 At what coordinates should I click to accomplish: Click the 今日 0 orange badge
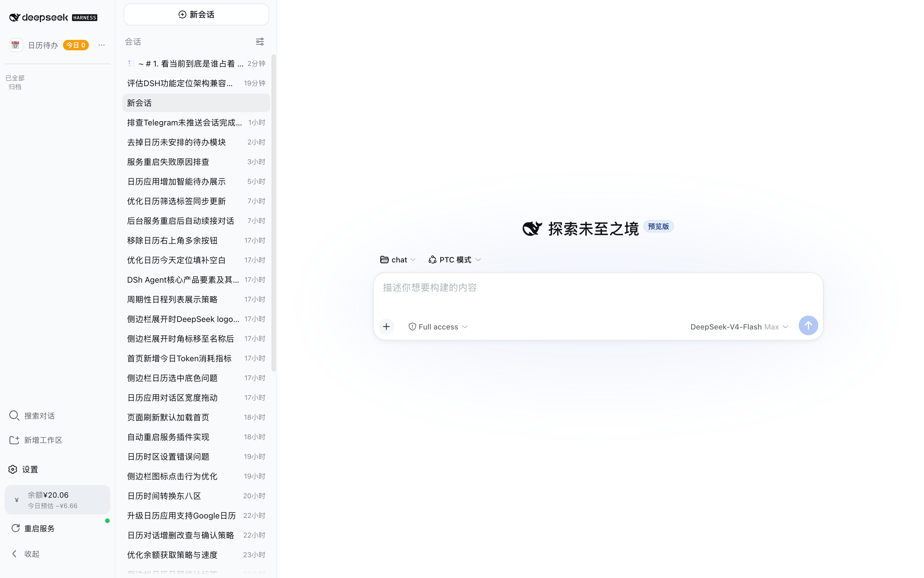(76, 45)
